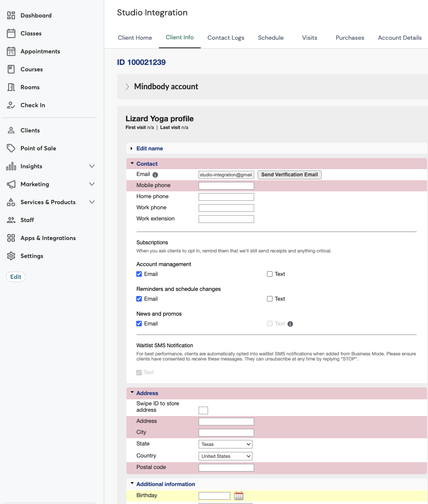428x504 pixels.
Task: Click the Send Verification Email button
Action: (289, 175)
